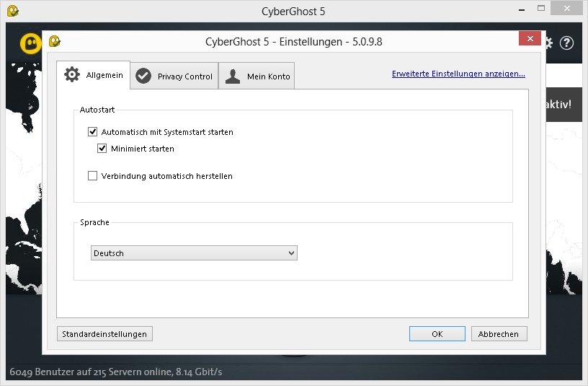Click Erweiterte Einstellungen anzeigen link
The height and width of the screenshot is (386, 588).
point(458,74)
